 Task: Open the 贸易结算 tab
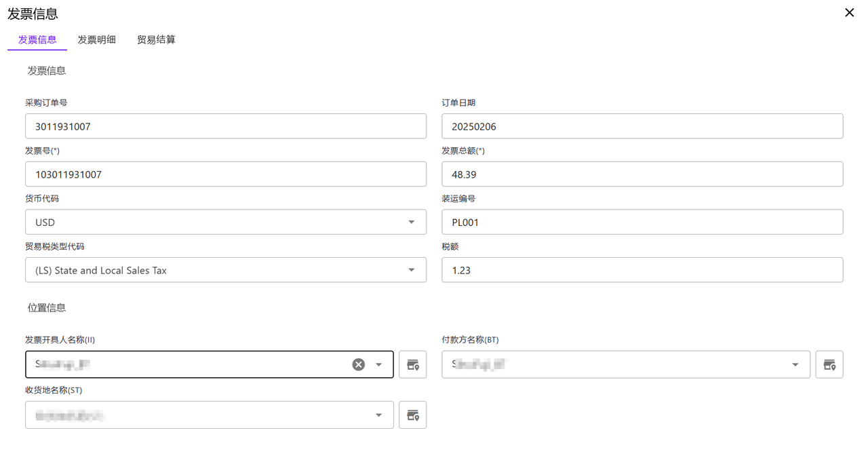156,40
